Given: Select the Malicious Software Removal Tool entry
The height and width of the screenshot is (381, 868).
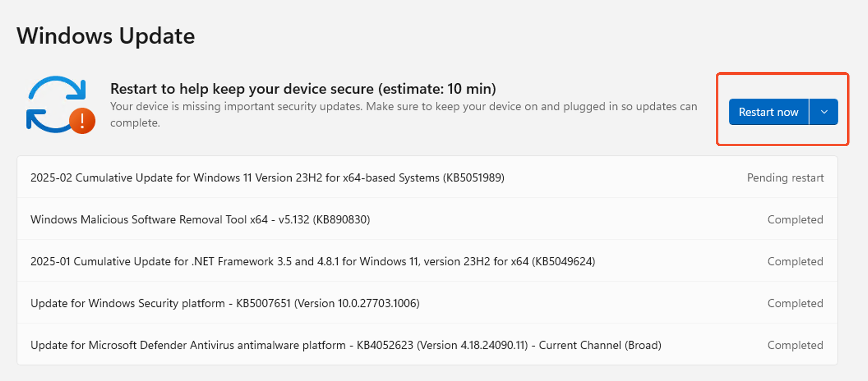Looking at the screenshot, I should [x=200, y=220].
